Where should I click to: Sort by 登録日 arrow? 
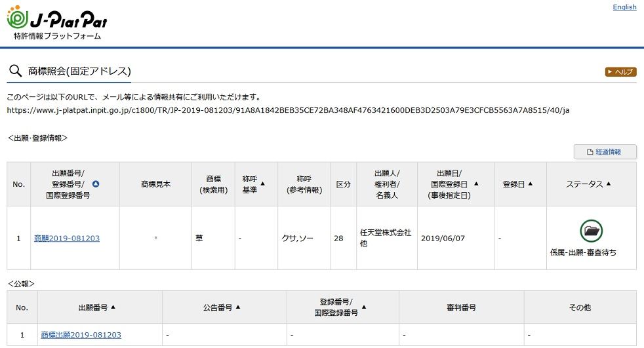tap(531, 184)
